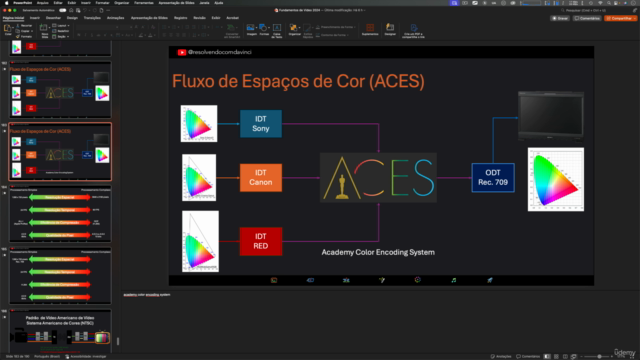This screenshot has height=360, width=640.
Task: Switch to slide sorter grid view
Action: coord(556,356)
